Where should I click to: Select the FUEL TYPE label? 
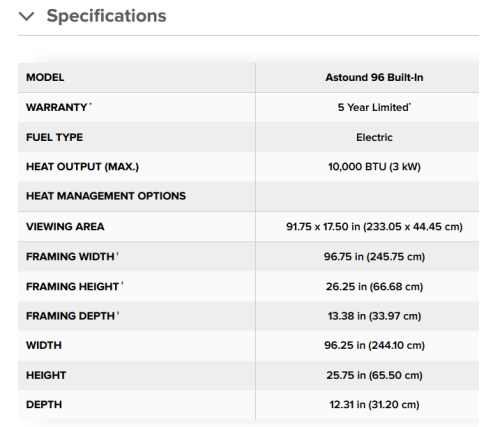tap(54, 137)
